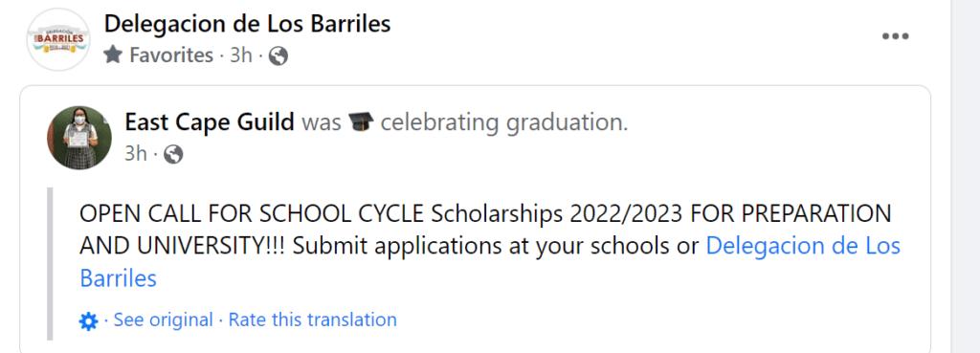Select See original
980x353 pixels.
pos(163,320)
